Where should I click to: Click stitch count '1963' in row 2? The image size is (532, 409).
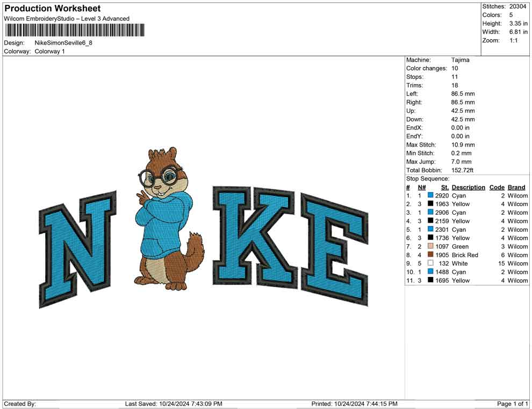click(442, 204)
